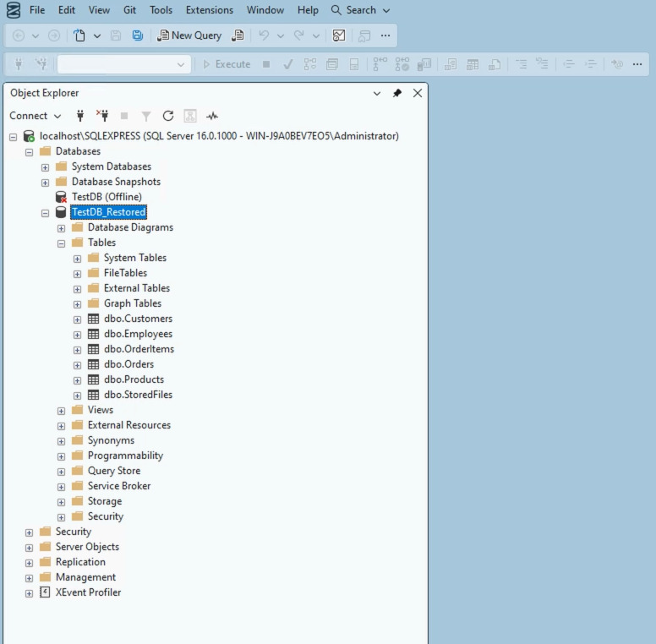
Task: Click the Results to Text icon
Action: tap(451, 64)
